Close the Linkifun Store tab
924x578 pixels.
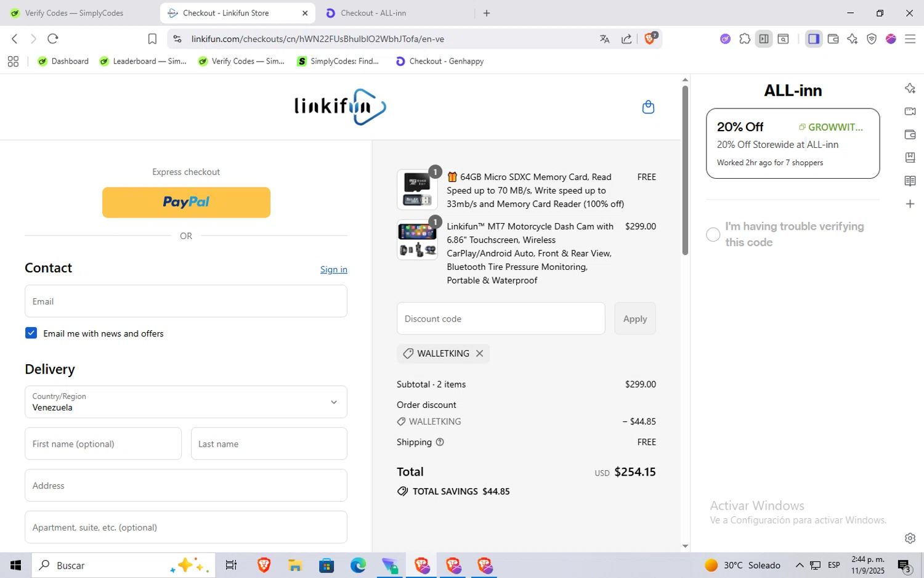tap(305, 13)
